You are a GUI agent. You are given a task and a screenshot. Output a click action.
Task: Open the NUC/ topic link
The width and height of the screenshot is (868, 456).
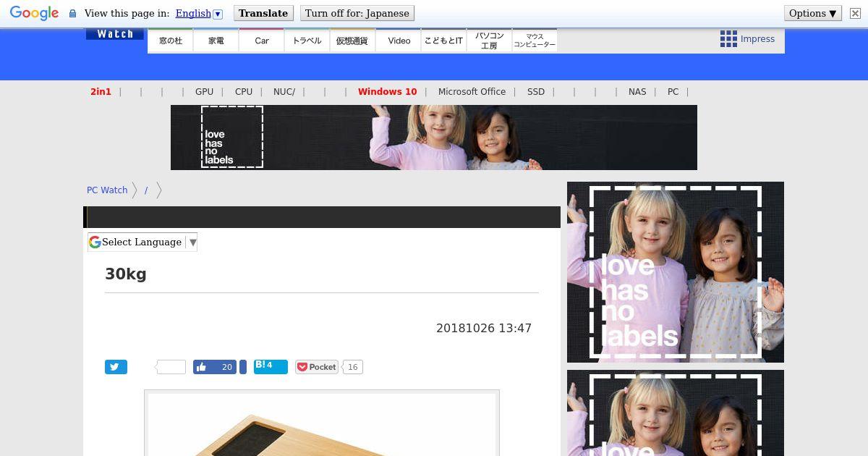[x=284, y=92]
